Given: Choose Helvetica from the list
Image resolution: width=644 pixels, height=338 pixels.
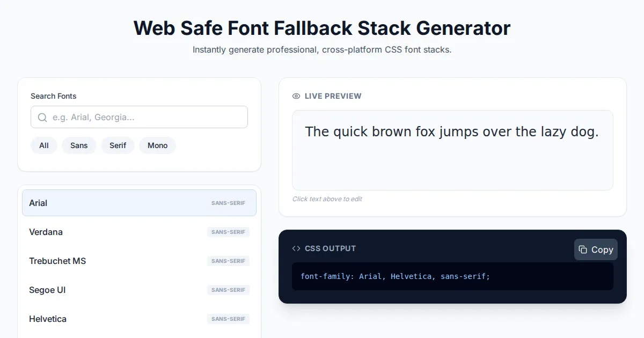Looking at the screenshot, I should tap(107, 319).
